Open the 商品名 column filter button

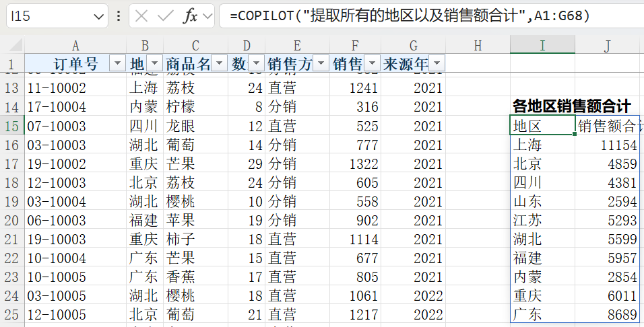click(220, 64)
